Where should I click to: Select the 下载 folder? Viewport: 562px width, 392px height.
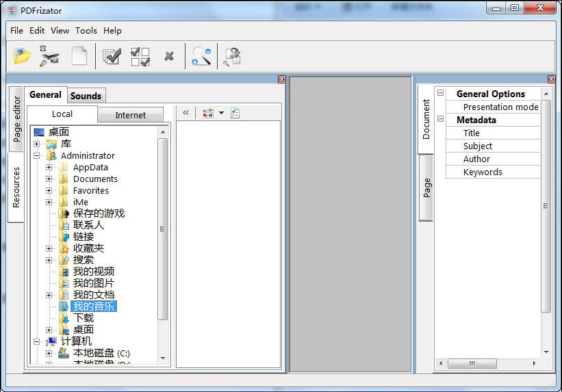click(83, 318)
